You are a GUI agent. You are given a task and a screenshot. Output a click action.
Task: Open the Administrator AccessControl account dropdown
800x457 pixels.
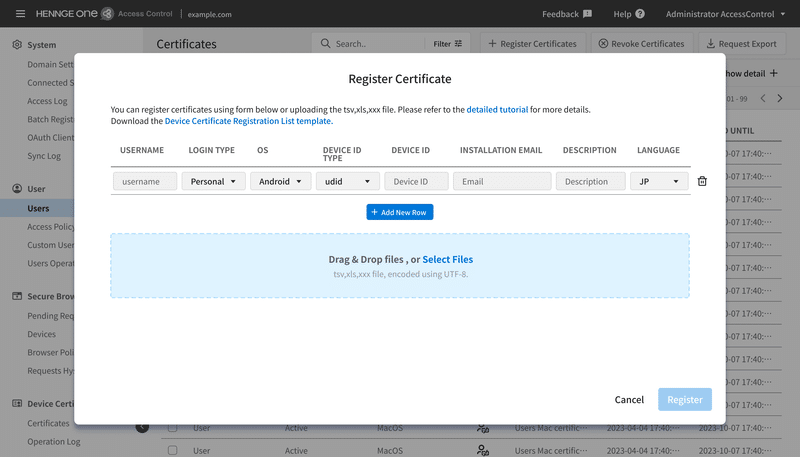[725, 14]
